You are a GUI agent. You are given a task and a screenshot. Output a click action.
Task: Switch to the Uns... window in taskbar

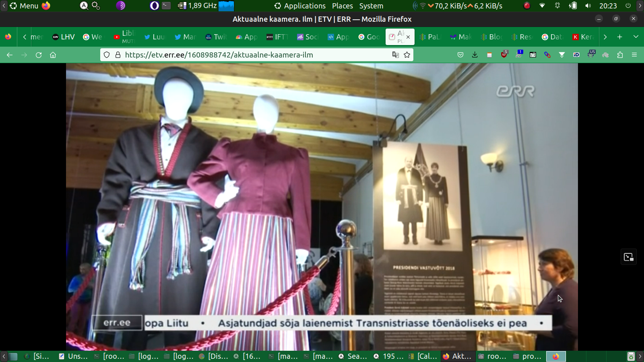73,356
